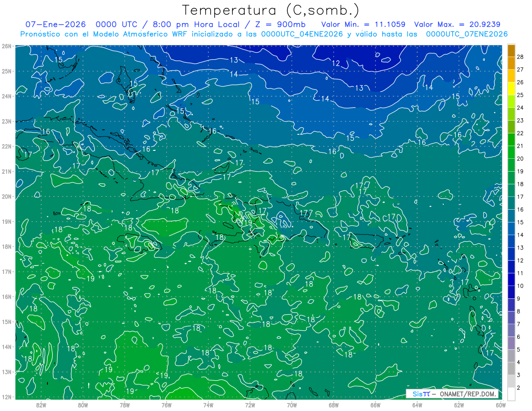The height and width of the screenshot is (411, 532).
Task: Click the 24N latitude axis label
Action: (6, 96)
